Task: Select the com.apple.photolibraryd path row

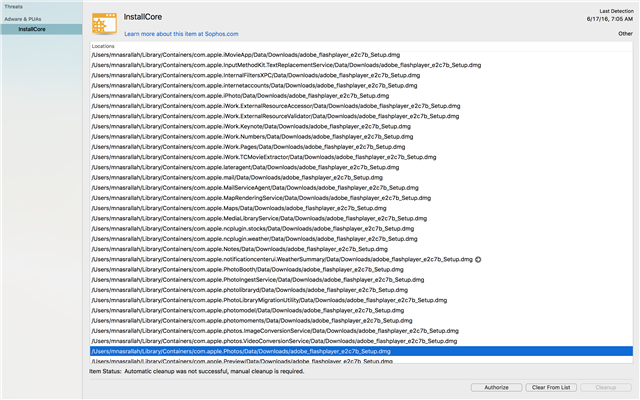Action: [x=361, y=290]
